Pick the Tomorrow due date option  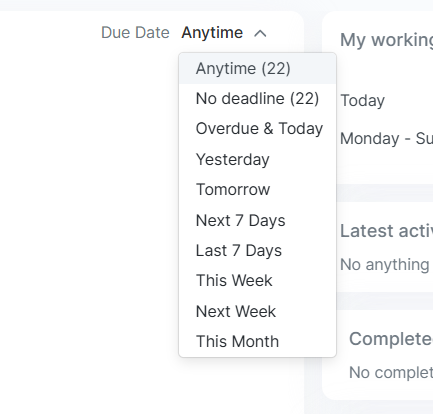[x=257, y=190]
